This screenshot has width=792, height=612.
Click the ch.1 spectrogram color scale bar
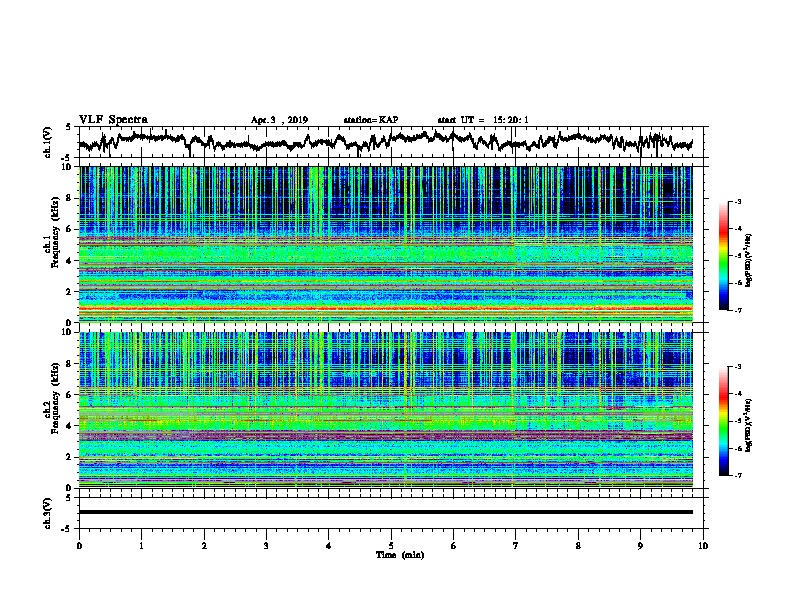point(723,256)
